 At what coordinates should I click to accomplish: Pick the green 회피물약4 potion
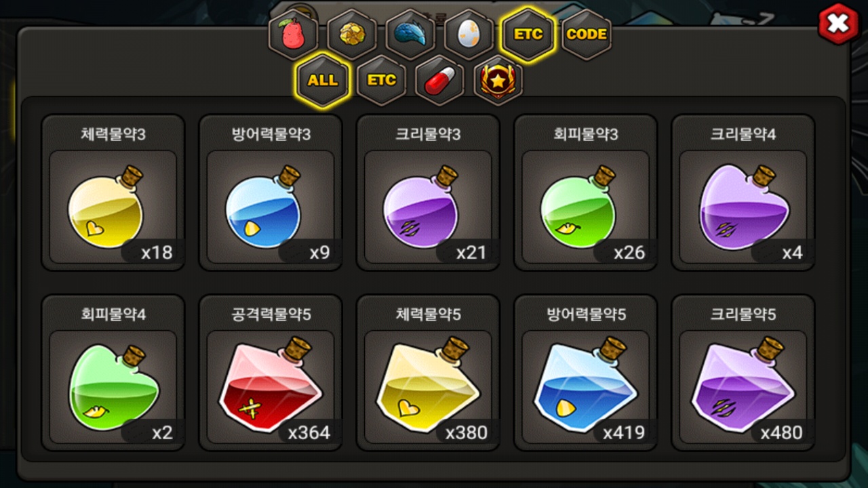tap(113, 373)
